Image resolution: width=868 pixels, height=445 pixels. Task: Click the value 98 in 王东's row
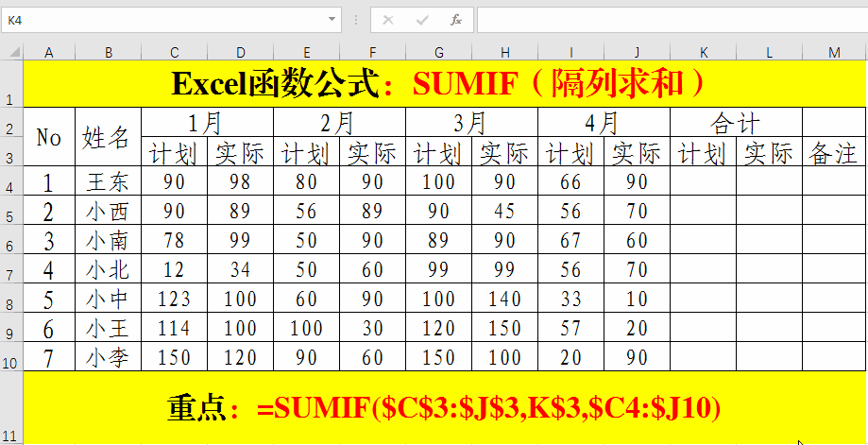pos(241,180)
